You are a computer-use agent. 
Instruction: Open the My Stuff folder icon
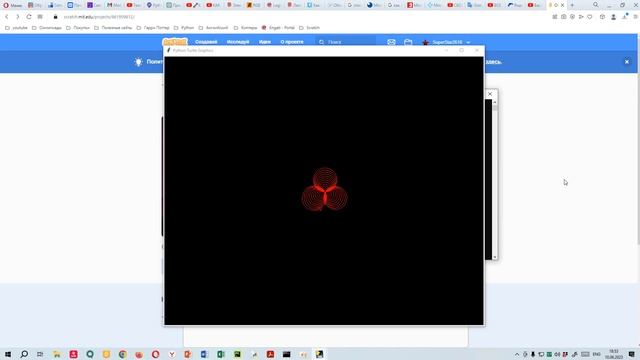[x=408, y=42]
